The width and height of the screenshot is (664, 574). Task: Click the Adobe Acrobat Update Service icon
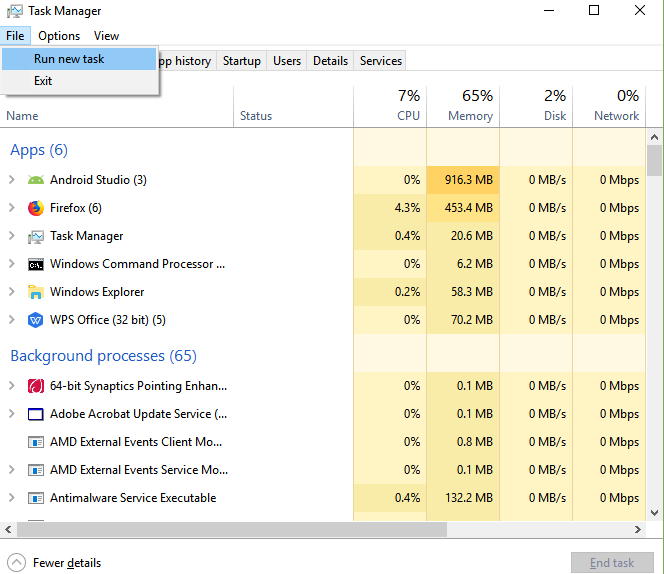point(36,414)
